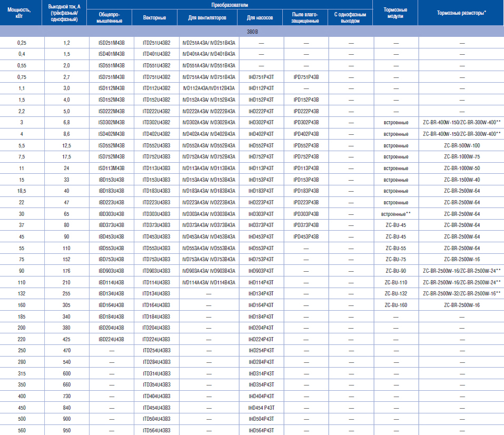Screen dimensions: 504x435
Task: Select power value 7,5
Action: pos(22,156)
